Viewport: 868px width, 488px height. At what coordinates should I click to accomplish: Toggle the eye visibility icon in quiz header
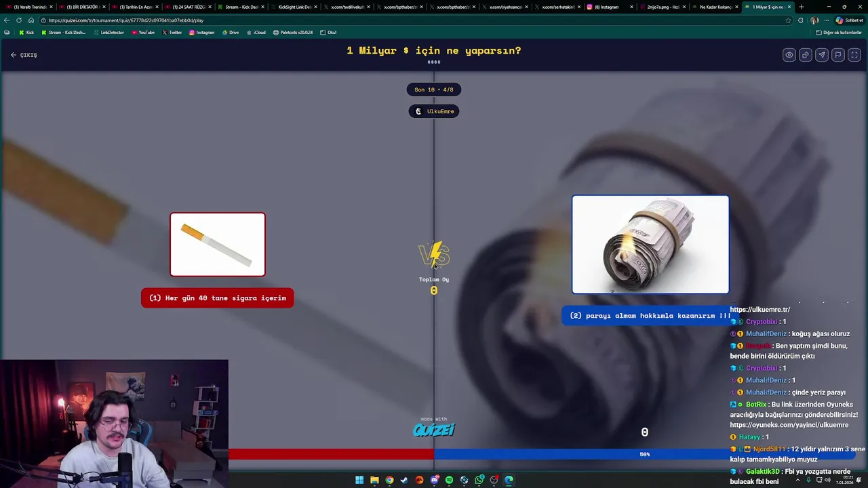click(789, 55)
